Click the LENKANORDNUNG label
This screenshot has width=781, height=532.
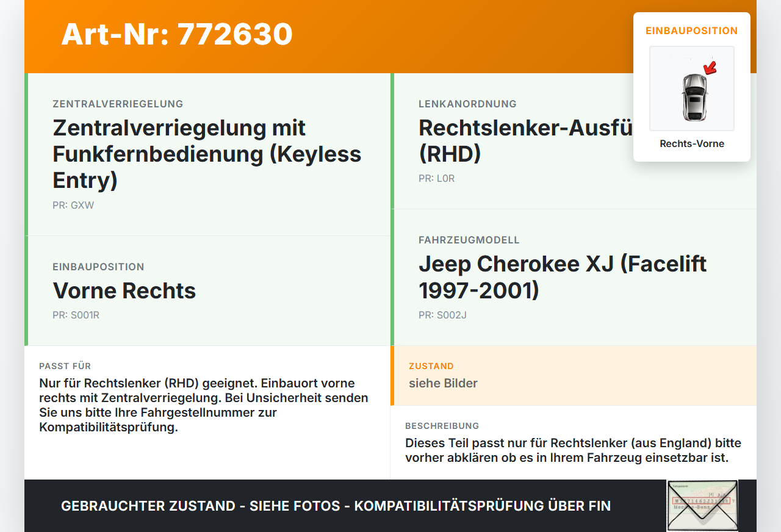[x=467, y=104]
